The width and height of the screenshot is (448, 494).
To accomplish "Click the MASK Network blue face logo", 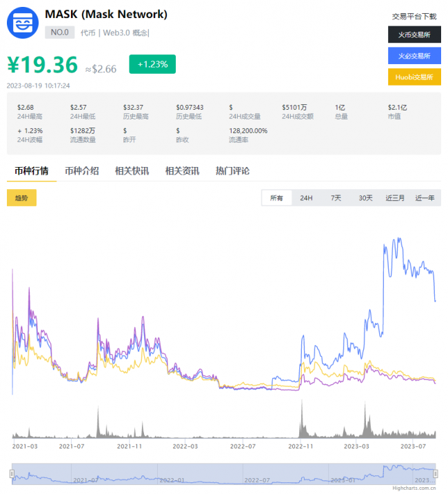I will coord(23,23).
